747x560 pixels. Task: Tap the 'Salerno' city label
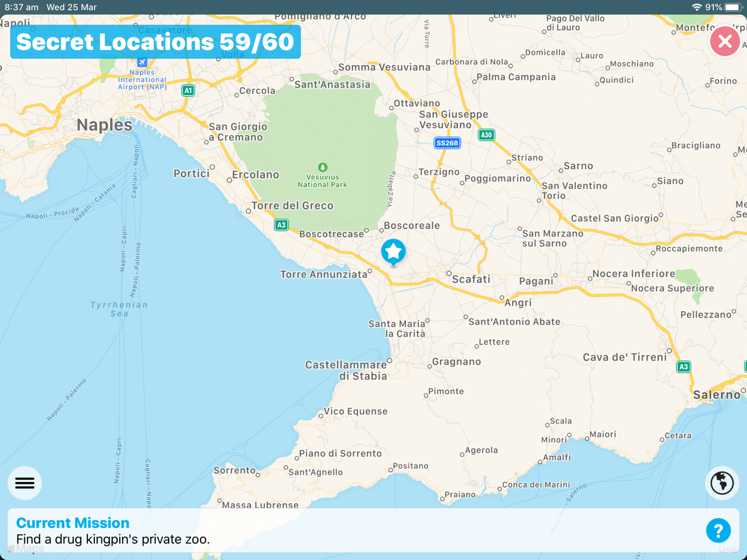(x=717, y=395)
